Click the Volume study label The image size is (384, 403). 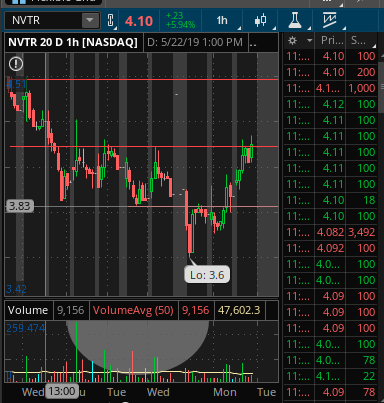[x=28, y=310]
